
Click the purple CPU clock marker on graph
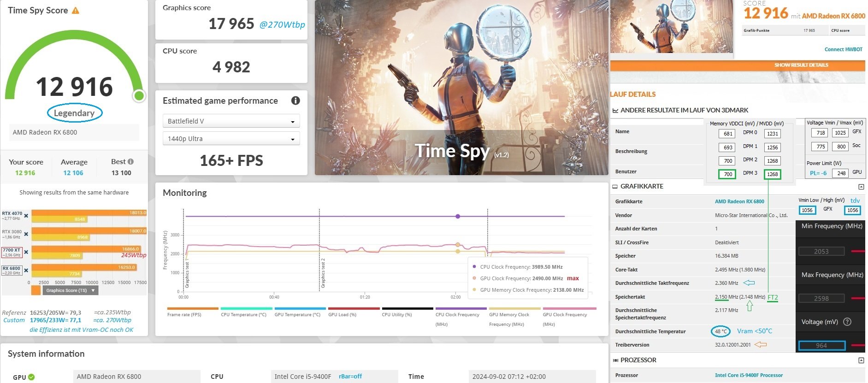coord(458,216)
